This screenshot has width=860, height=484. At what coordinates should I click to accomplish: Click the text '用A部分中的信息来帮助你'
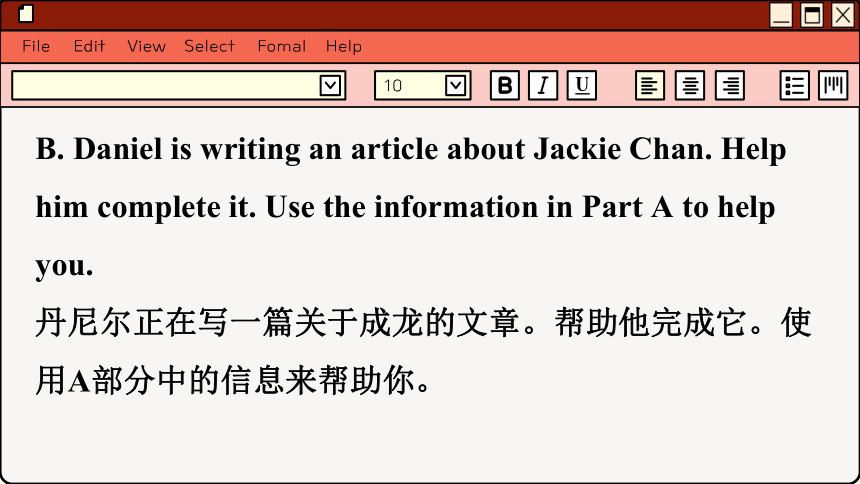(225, 380)
